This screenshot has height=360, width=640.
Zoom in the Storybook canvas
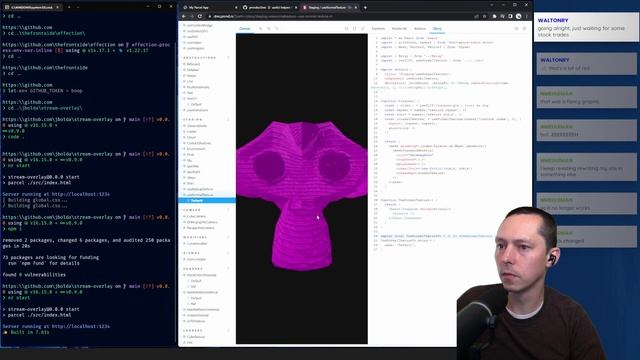pyautogui.click(x=260, y=29)
